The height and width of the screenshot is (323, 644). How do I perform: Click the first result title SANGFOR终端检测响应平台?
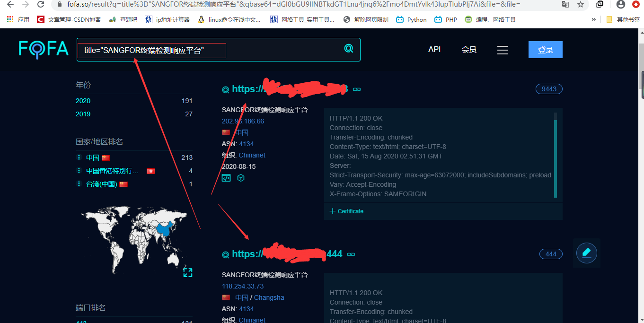point(265,110)
